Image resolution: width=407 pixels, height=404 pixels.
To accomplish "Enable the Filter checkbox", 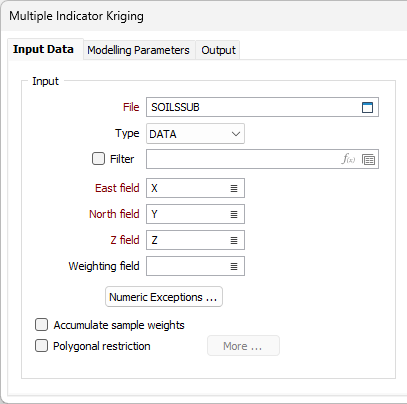I will 98,159.
